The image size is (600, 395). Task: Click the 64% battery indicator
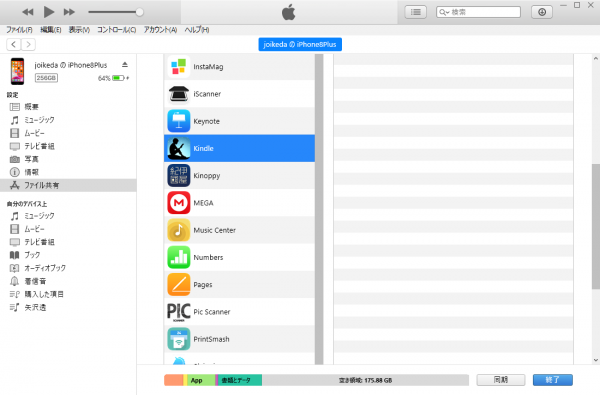113,78
